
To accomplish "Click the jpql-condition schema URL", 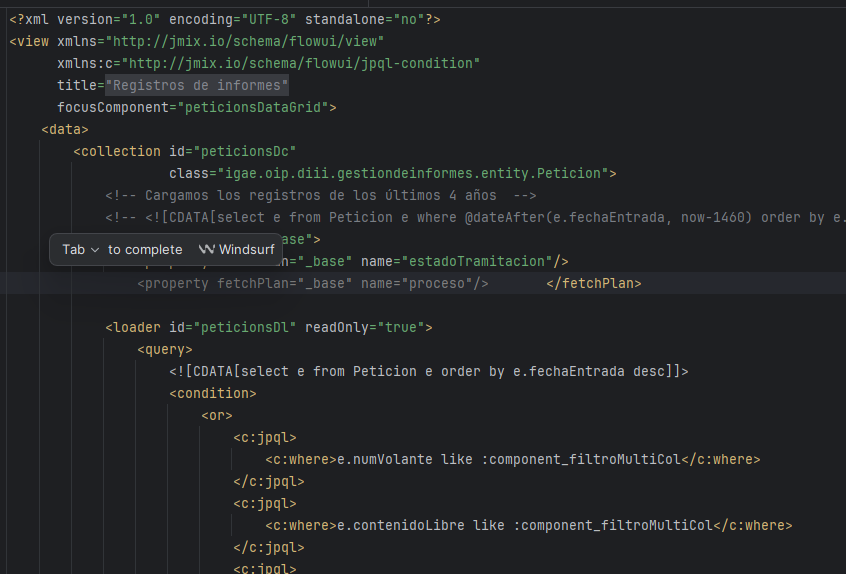I will coord(301,63).
